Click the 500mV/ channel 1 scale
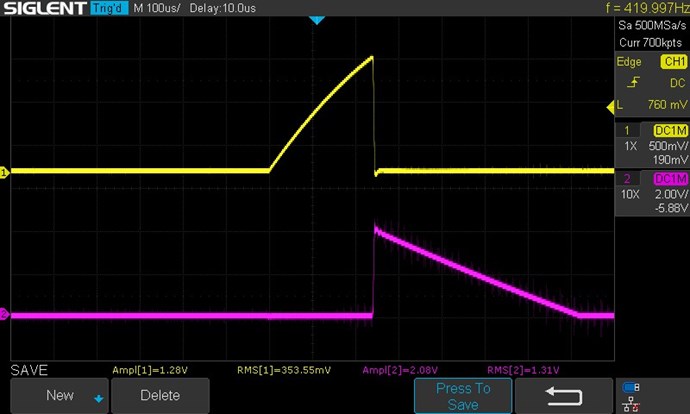This screenshot has height=414, width=690. pyautogui.click(x=668, y=146)
